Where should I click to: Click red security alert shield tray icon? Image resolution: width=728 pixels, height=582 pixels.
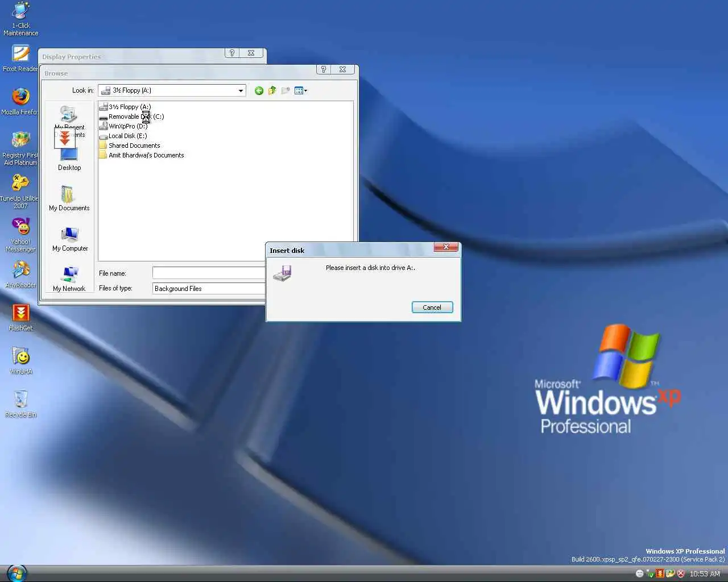[680, 574]
